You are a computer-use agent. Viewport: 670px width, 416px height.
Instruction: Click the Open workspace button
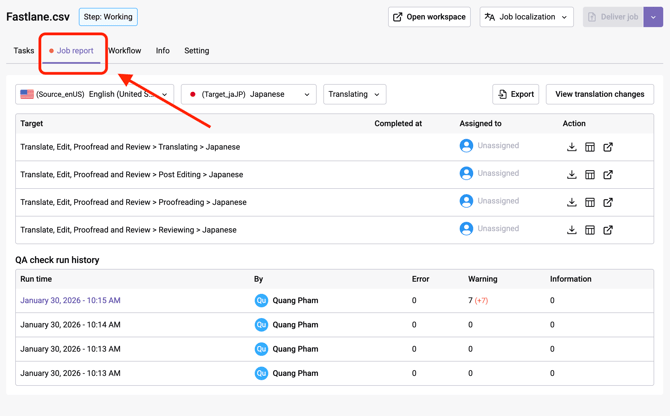(x=429, y=17)
